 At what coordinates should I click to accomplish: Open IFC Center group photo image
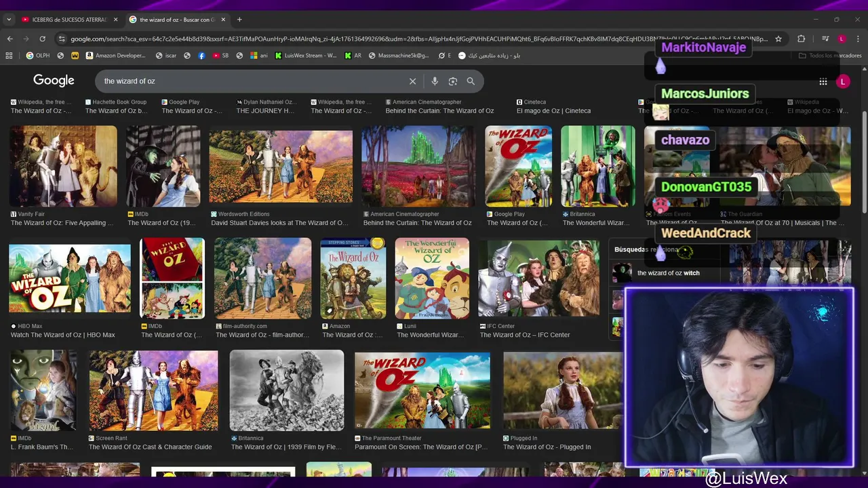point(539,278)
